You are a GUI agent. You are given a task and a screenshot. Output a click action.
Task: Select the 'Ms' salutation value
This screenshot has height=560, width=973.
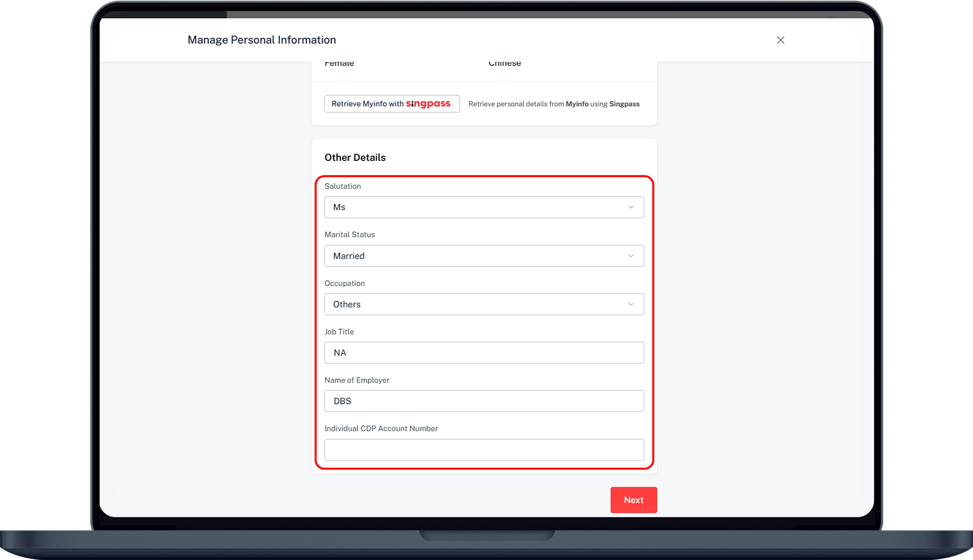[340, 207]
